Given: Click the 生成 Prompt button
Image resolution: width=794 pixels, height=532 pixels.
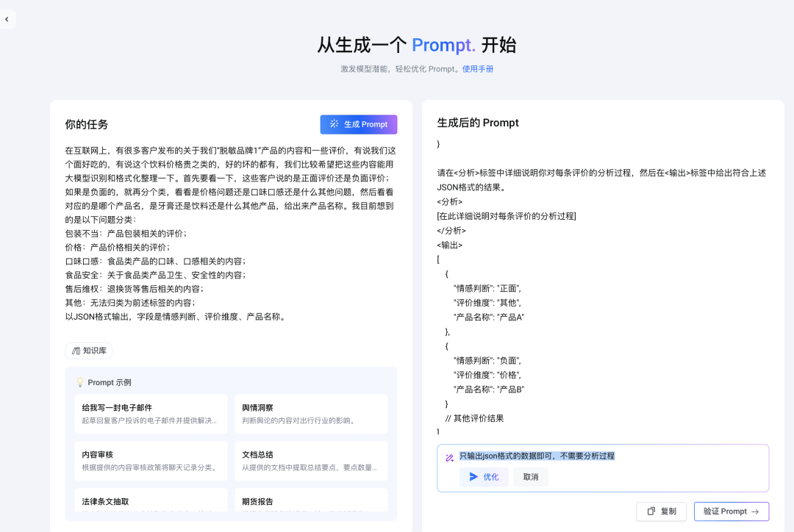Looking at the screenshot, I should (359, 124).
